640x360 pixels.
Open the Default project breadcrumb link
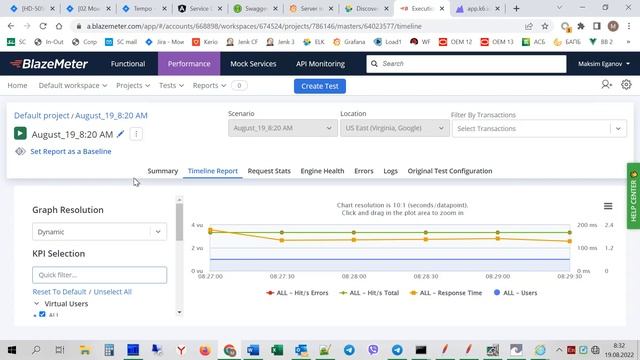[42, 116]
